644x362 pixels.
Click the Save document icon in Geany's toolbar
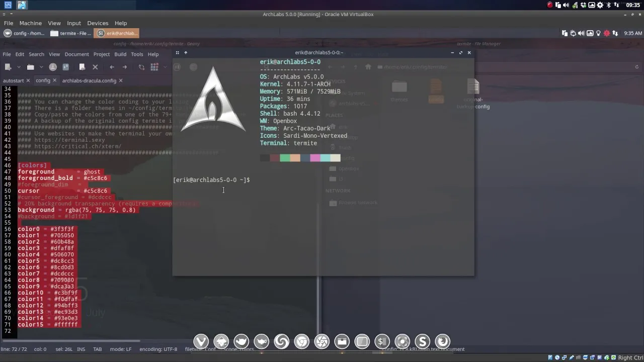pos(53,67)
